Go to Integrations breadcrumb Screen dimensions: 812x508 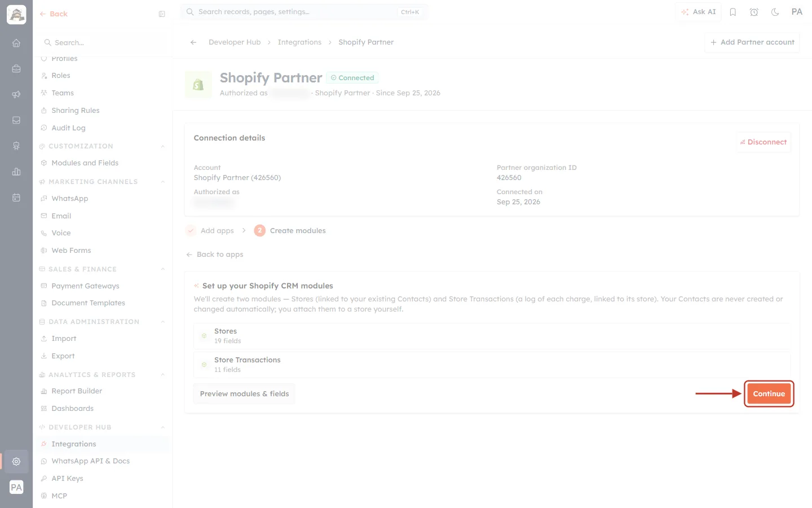tap(299, 42)
